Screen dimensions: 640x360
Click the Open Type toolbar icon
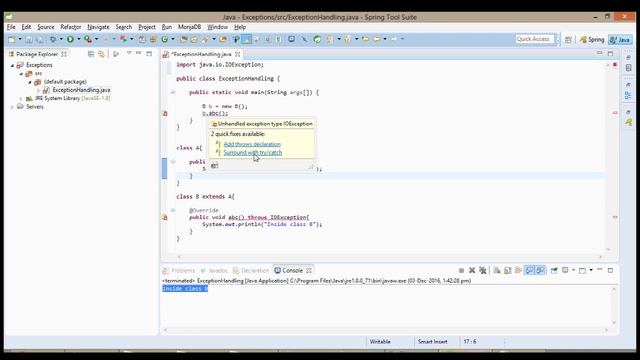(x=184, y=39)
